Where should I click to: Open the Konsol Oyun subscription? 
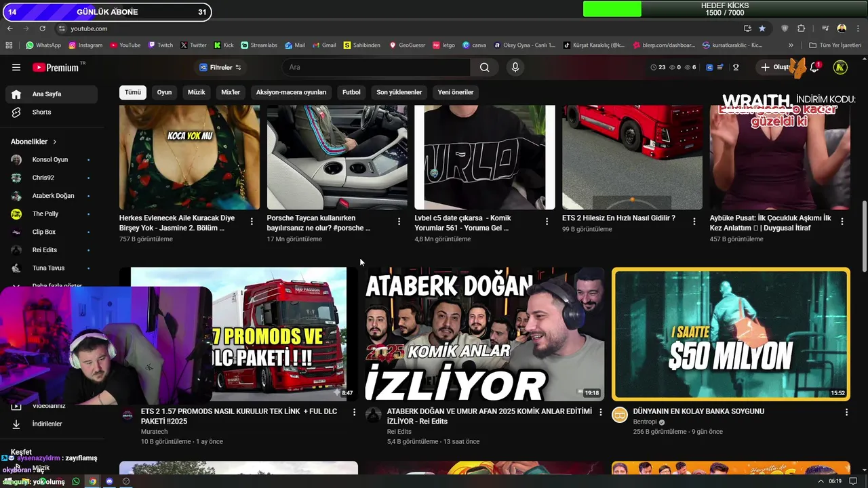click(x=51, y=159)
